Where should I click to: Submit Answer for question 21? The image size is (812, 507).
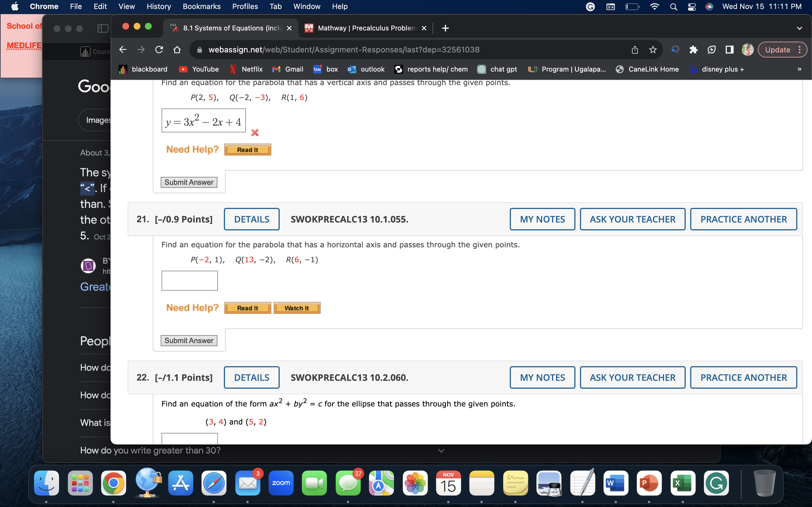pos(189,340)
